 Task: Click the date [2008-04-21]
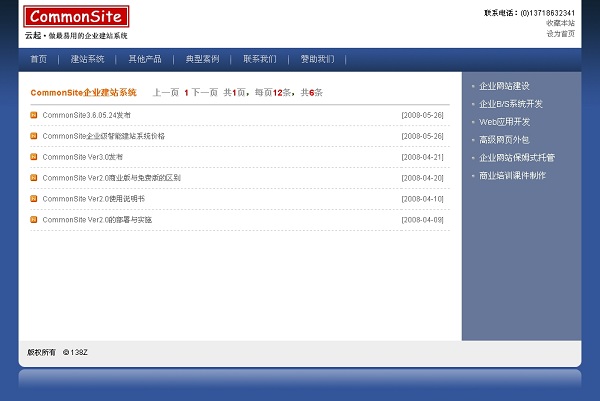point(422,157)
